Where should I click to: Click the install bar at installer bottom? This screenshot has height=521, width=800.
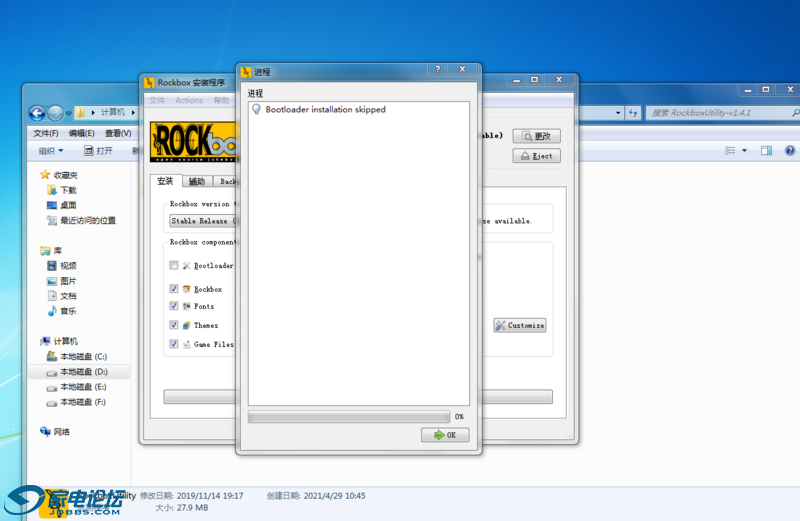pyautogui.click(x=200, y=396)
